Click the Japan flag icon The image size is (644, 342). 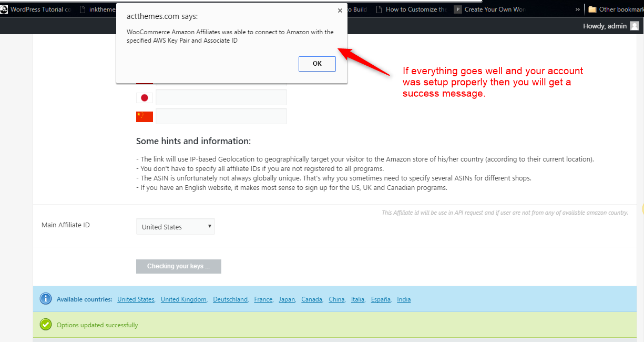pos(145,97)
